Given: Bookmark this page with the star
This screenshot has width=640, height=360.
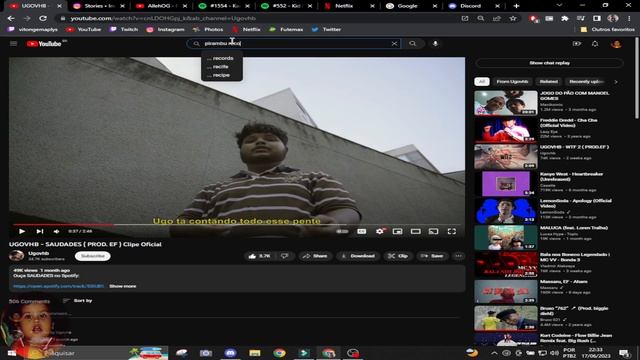Looking at the screenshot, I should pyautogui.click(x=513, y=18).
